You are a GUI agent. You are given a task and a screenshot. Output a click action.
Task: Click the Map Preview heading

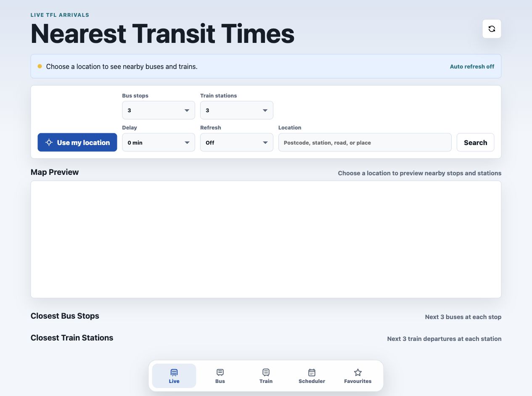click(x=55, y=172)
